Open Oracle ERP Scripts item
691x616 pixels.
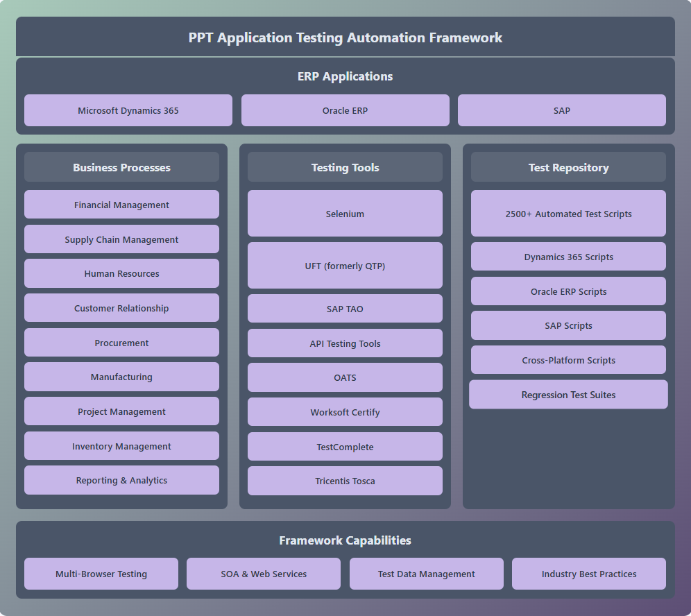568,291
